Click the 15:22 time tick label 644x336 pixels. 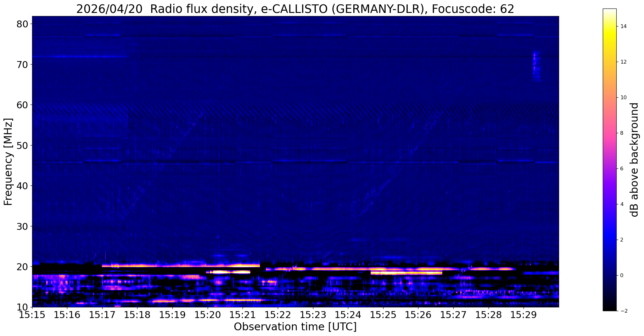[278, 315]
